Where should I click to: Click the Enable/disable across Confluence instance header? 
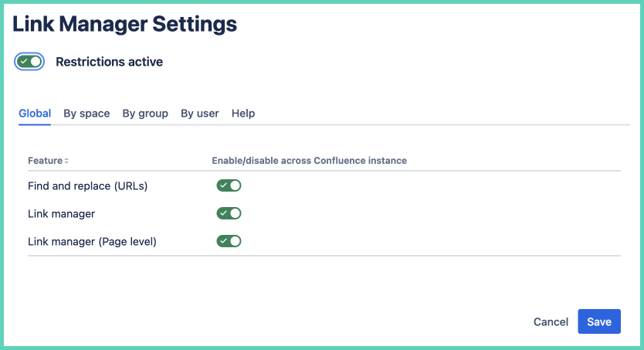[x=309, y=161]
